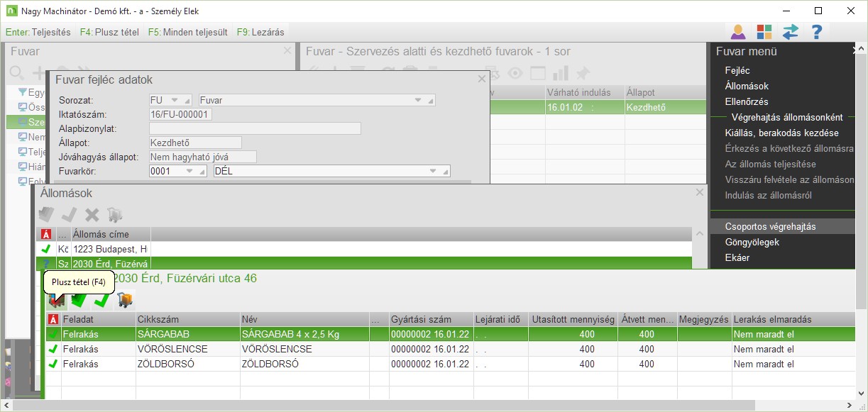Select 'F5: Minden teljesült' in top menu
The height and width of the screenshot is (412, 868).
click(x=188, y=32)
